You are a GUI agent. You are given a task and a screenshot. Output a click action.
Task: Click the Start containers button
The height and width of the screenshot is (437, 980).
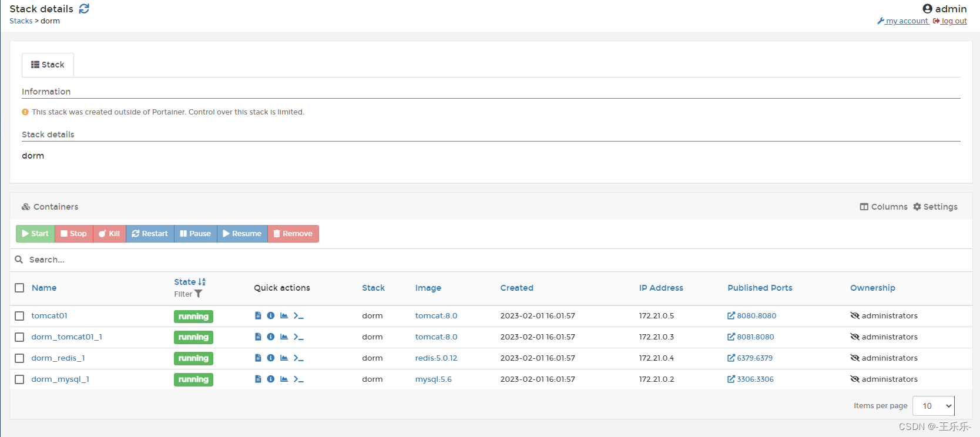coord(35,234)
